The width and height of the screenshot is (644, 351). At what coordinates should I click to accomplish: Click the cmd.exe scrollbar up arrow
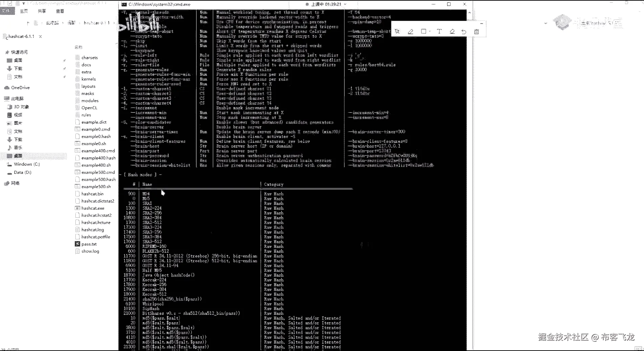coord(469,12)
